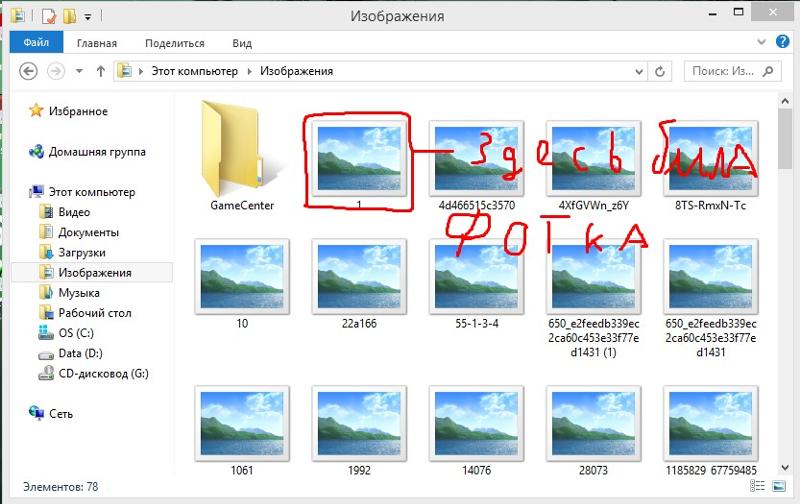The image size is (800, 504).
Task: Go back with the Back arrow
Action: pyautogui.click(x=29, y=71)
